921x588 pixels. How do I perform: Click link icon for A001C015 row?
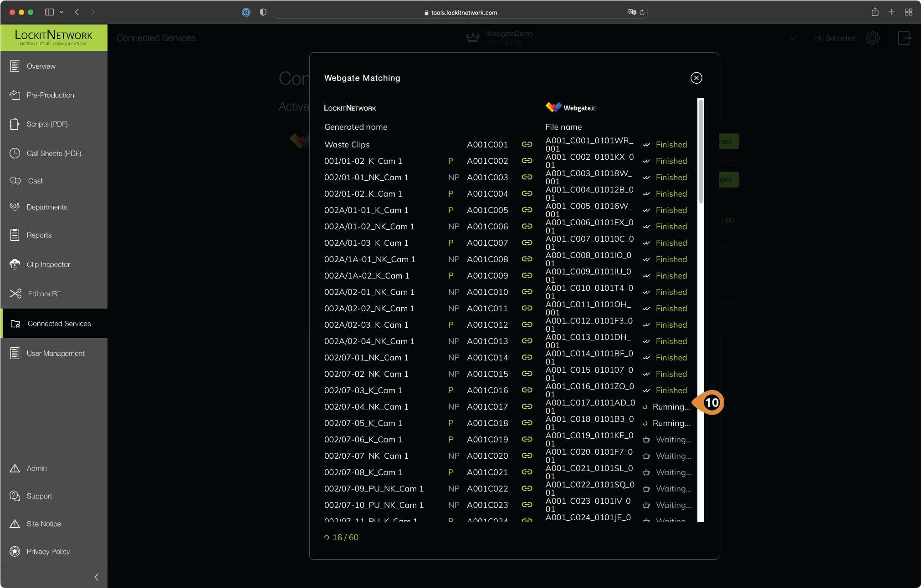point(527,374)
